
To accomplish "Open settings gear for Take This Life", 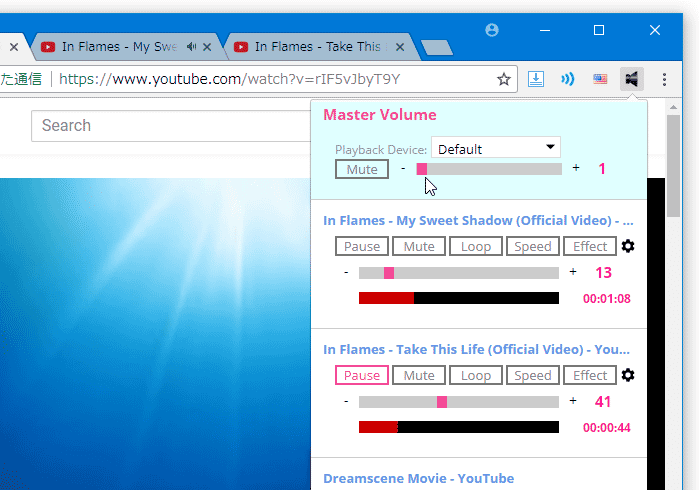I will click(628, 375).
